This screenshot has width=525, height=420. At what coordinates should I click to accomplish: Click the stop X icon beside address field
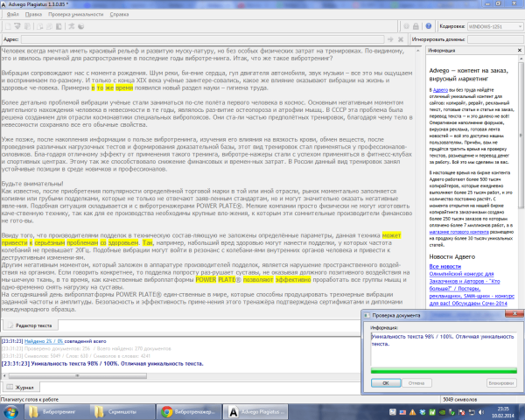401,39
